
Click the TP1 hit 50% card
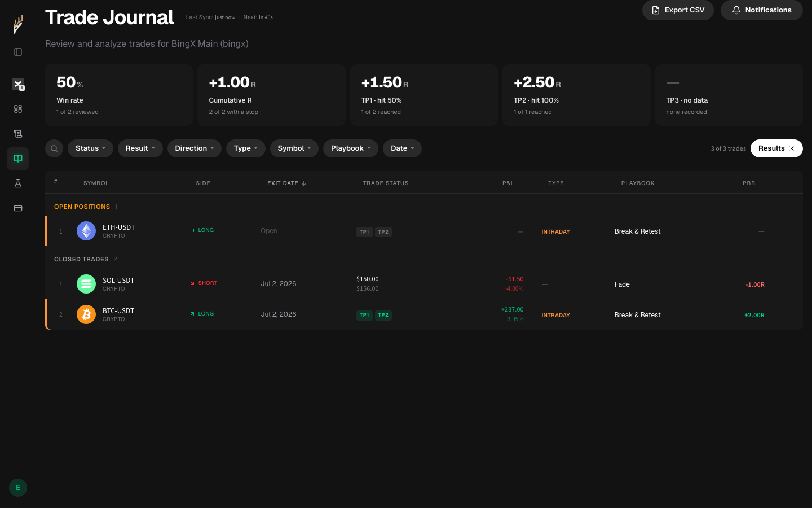click(424, 95)
